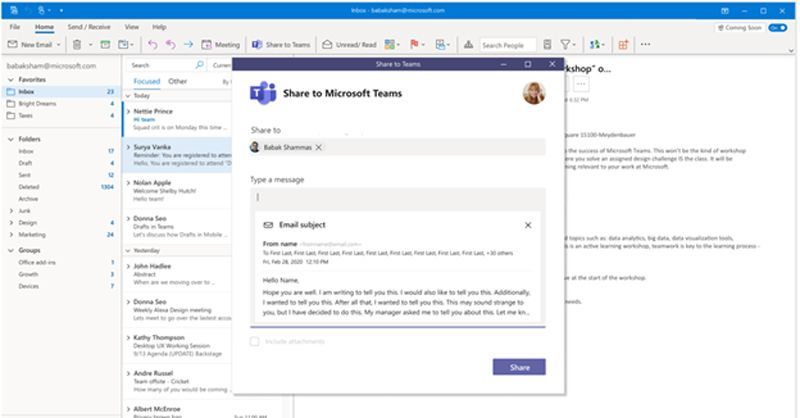Expand the Design folder
This screenshot has width=800, height=418.
[11, 223]
